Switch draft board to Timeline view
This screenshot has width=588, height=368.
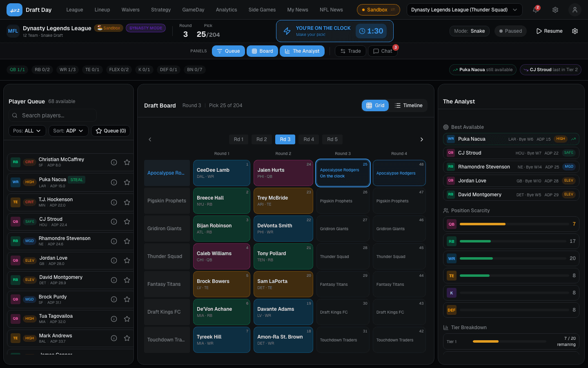tap(409, 105)
